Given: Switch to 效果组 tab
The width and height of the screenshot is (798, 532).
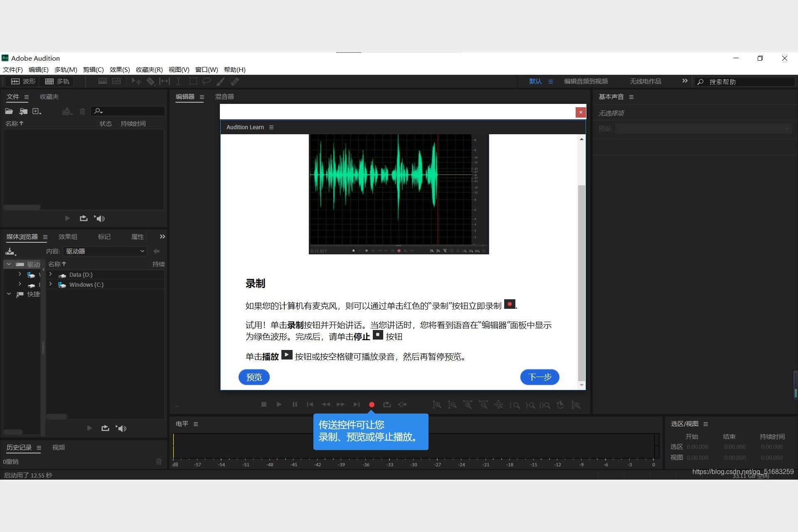Looking at the screenshot, I should tap(68, 236).
